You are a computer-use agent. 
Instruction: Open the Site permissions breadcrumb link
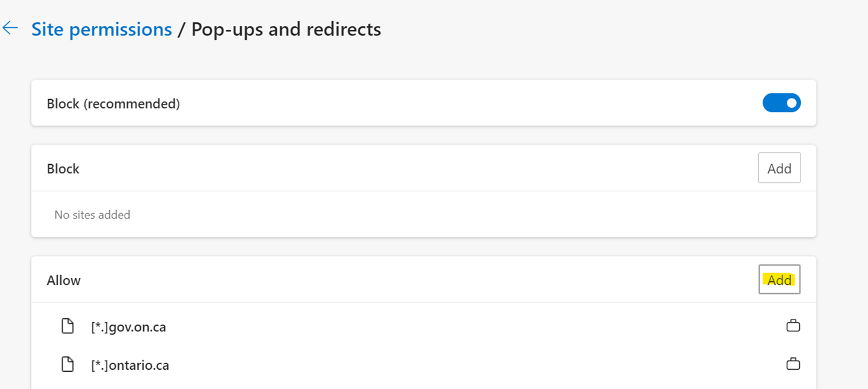point(102,29)
